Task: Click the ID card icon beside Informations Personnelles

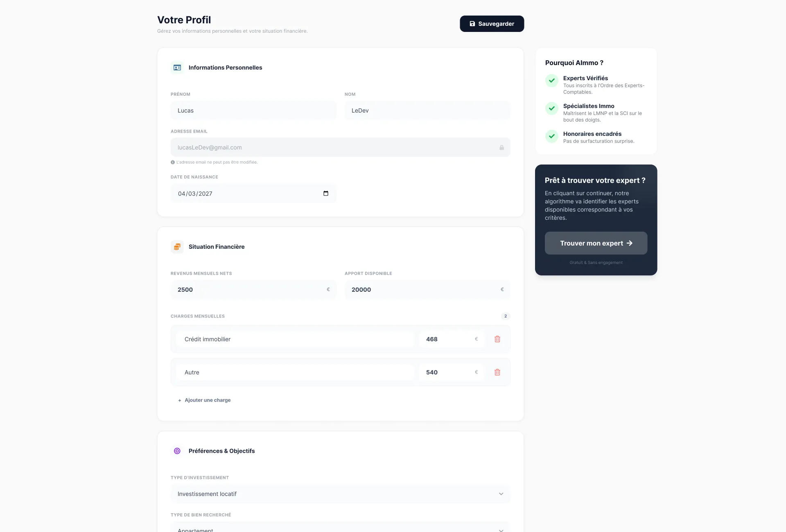Action: pyautogui.click(x=177, y=68)
